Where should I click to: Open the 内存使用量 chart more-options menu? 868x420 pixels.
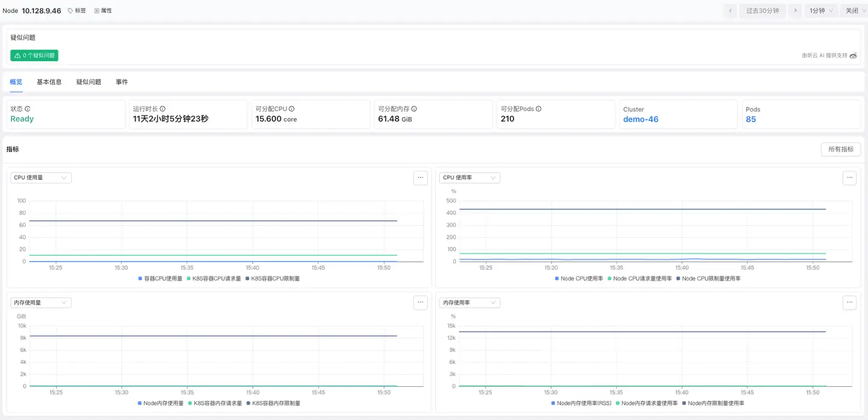click(420, 302)
